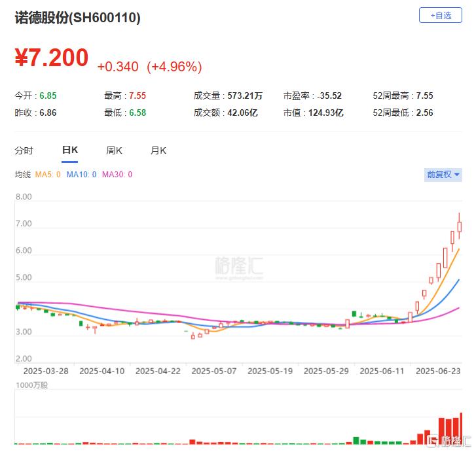This screenshot has height=452, width=476.
Task: Click the date label 2025-05-07
Action: [214, 371]
